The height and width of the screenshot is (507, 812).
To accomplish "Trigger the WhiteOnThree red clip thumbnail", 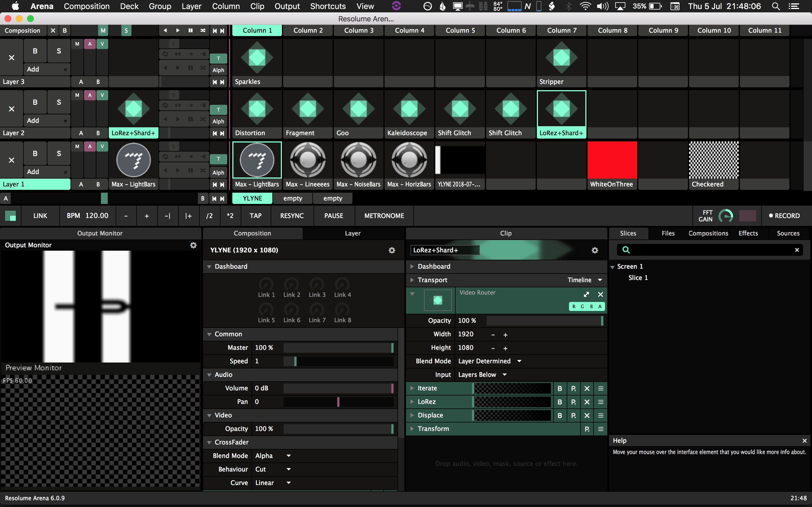I will click(612, 160).
